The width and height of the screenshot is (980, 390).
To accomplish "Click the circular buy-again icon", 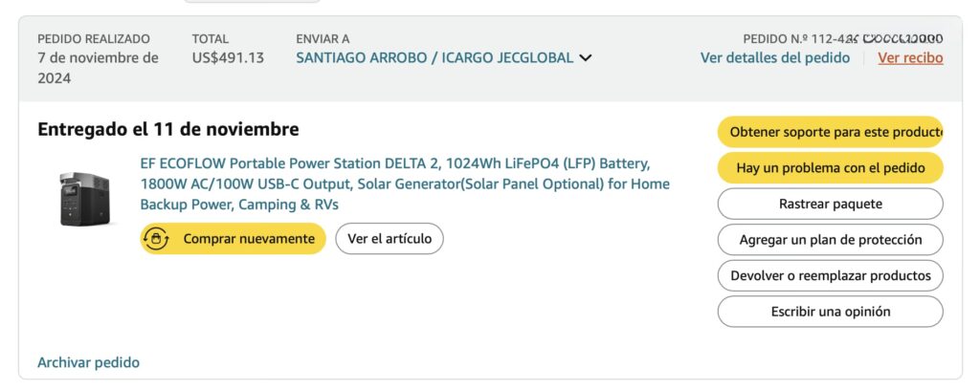I will [x=156, y=238].
